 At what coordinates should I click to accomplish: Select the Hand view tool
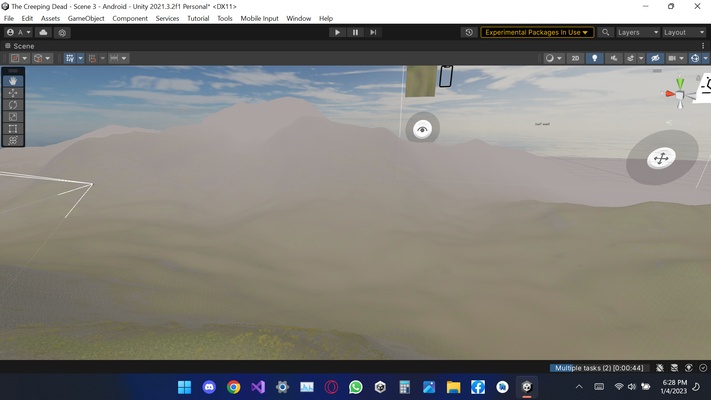tap(13, 81)
